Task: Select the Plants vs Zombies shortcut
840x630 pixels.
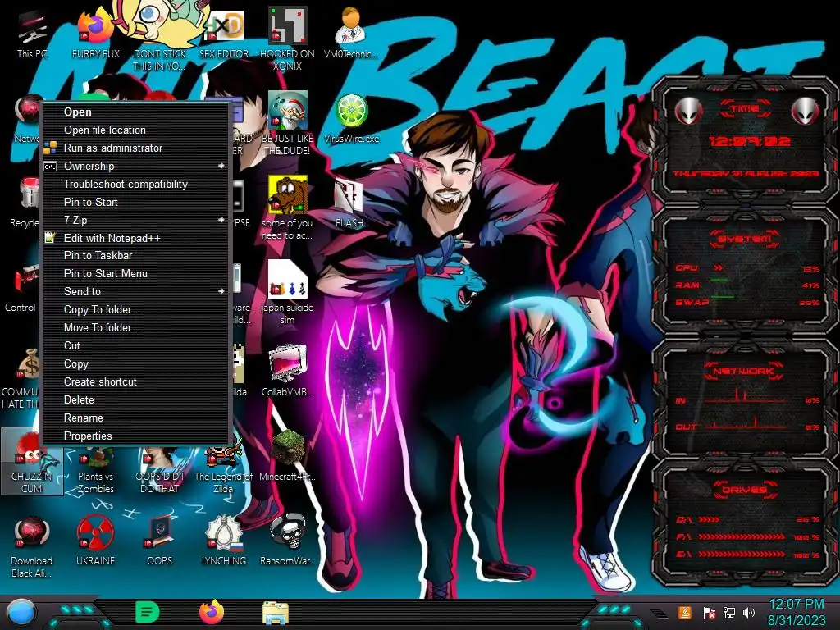Action: [95, 470]
